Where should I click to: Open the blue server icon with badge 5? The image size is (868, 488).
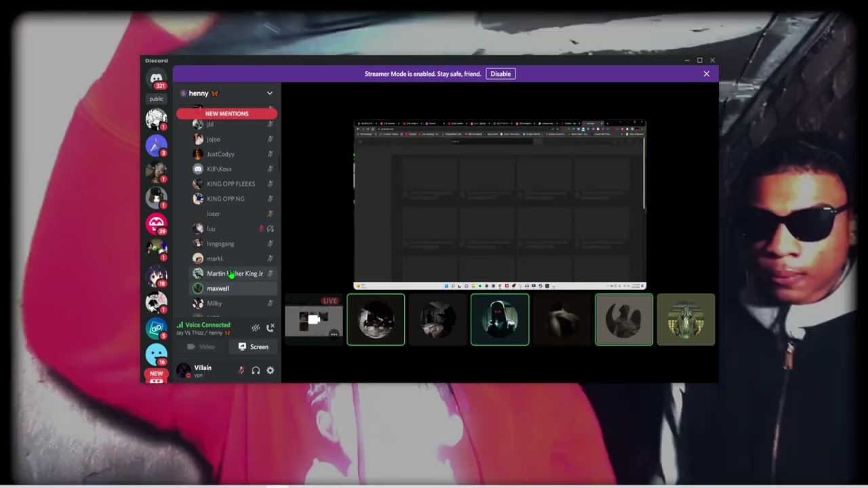(x=157, y=328)
